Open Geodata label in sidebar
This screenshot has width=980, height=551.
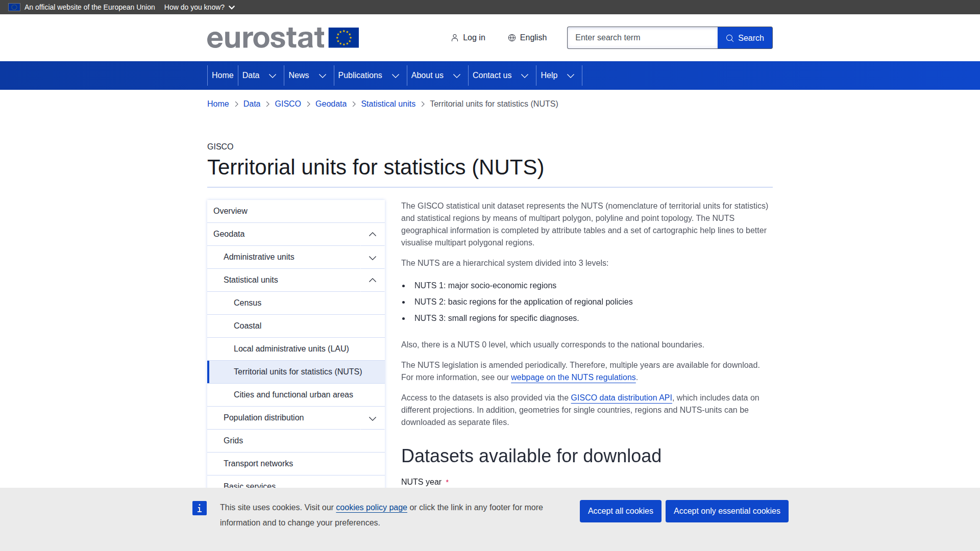pos(229,234)
